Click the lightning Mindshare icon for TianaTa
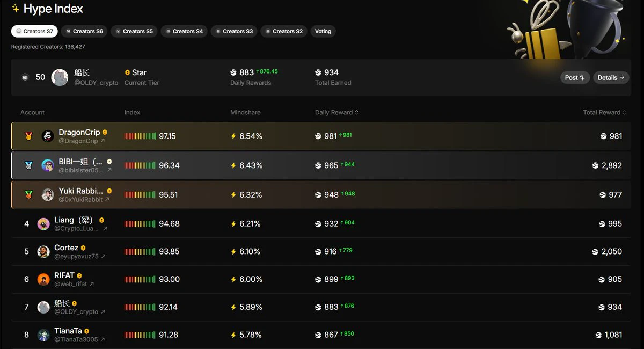 233,335
